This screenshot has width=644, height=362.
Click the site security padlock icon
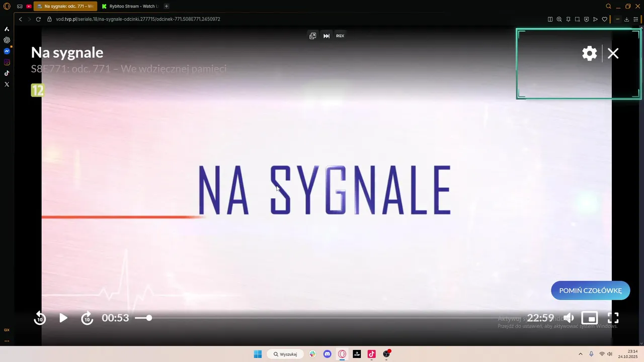tap(49, 19)
